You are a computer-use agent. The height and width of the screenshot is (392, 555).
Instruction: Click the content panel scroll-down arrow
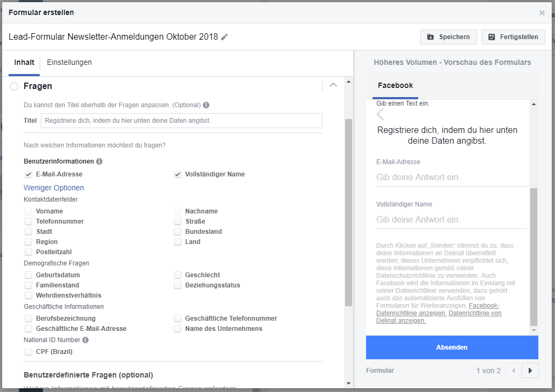click(349, 383)
